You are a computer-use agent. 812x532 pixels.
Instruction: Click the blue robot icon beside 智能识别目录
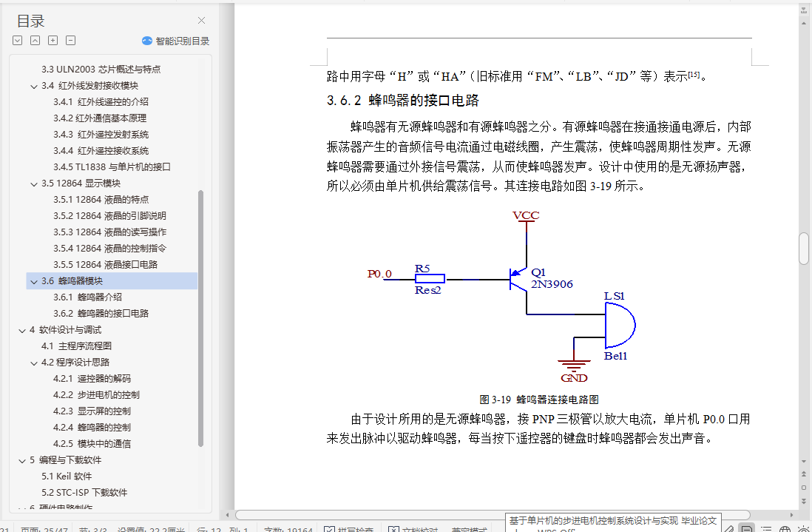147,41
